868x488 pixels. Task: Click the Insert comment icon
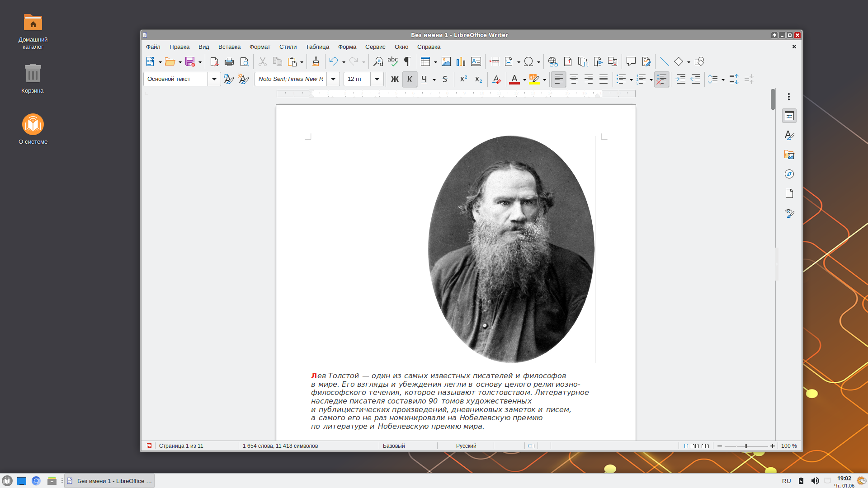(631, 62)
